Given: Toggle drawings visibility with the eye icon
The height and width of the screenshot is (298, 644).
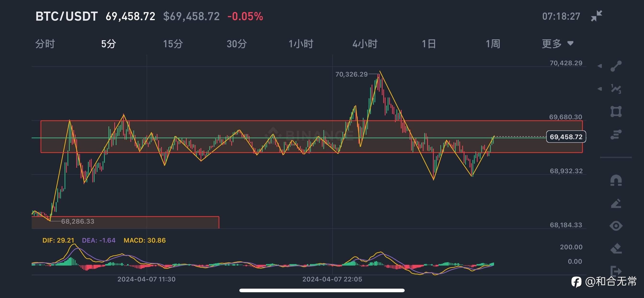Looking at the screenshot, I should click(616, 226).
